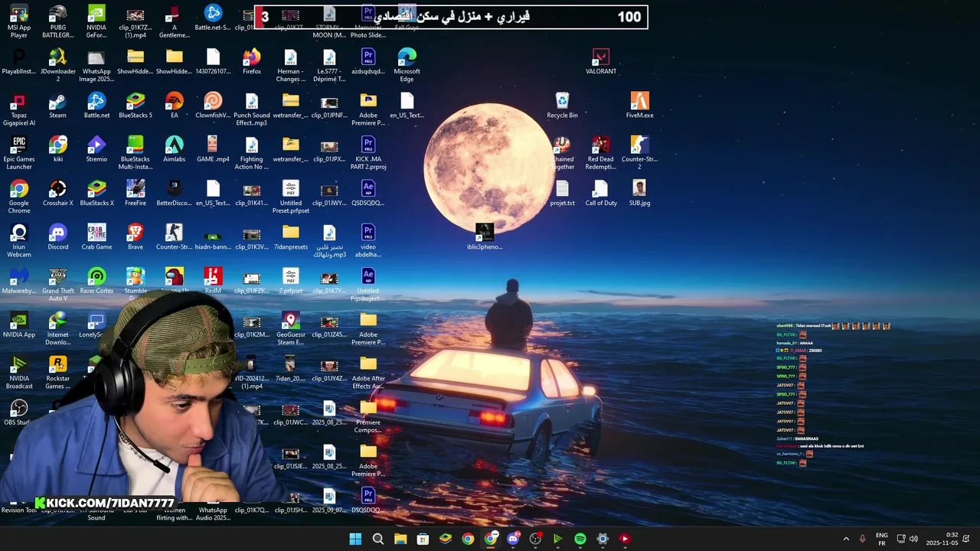Viewport: 980px width, 551px height.
Task: Launch the BlueStacks X shortcut
Action: 96,194
